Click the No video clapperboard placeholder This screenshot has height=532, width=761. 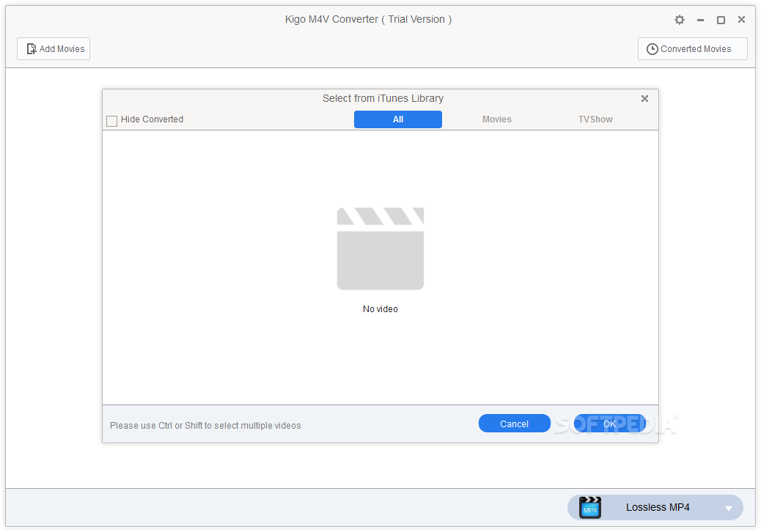(380, 249)
